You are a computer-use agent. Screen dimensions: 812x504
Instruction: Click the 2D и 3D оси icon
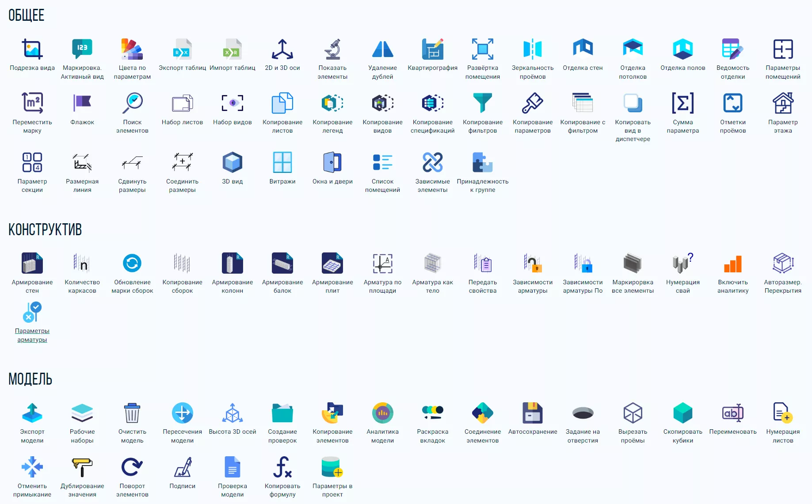tap(282, 49)
